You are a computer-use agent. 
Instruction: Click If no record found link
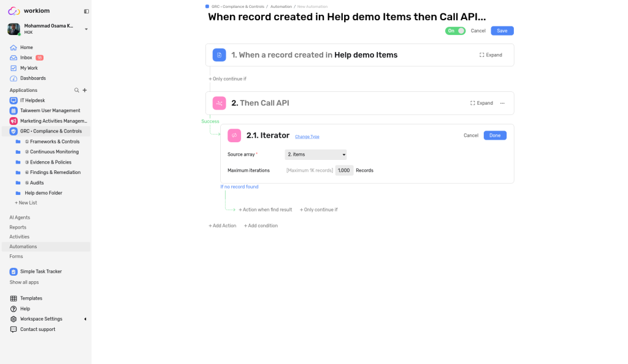click(239, 187)
